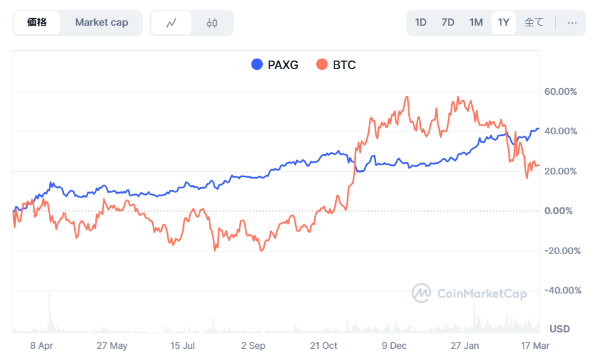The width and height of the screenshot is (592, 364).
Task: Switch to candlestick chart icon
Action: click(x=211, y=23)
